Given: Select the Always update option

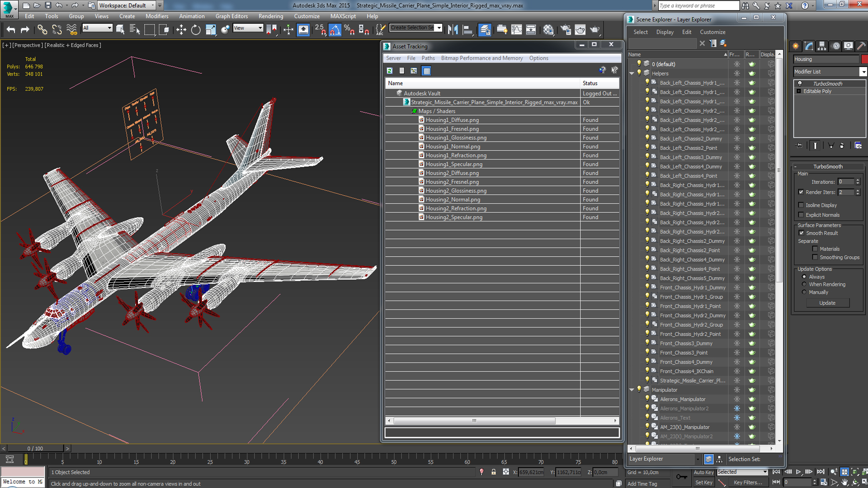Looking at the screenshot, I should point(804,277).
